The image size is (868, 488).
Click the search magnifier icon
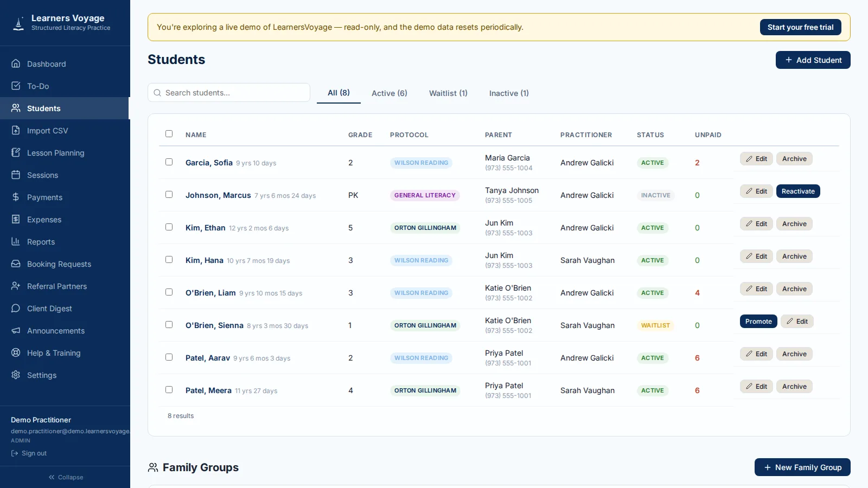pos(157,93)
